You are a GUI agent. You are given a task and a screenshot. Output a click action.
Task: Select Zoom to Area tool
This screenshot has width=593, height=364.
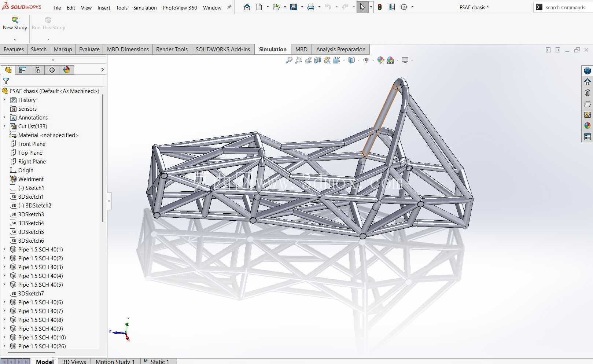(299, 60)
